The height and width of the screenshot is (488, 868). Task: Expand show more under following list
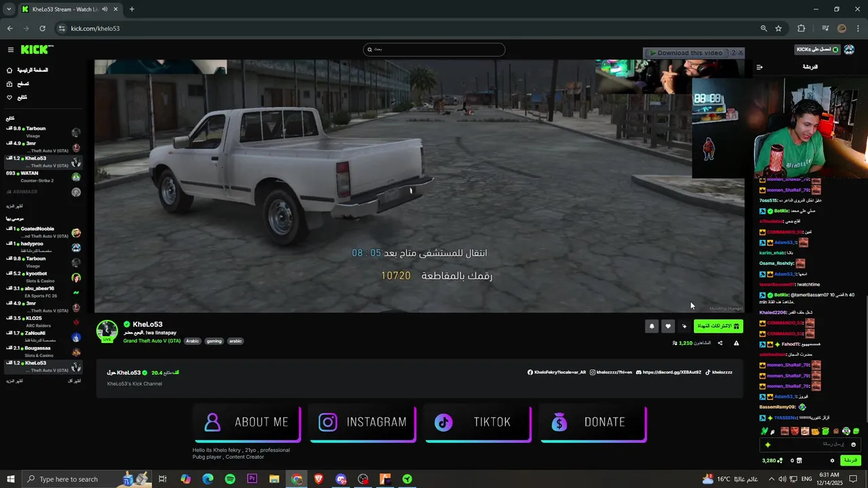(14, 206)
